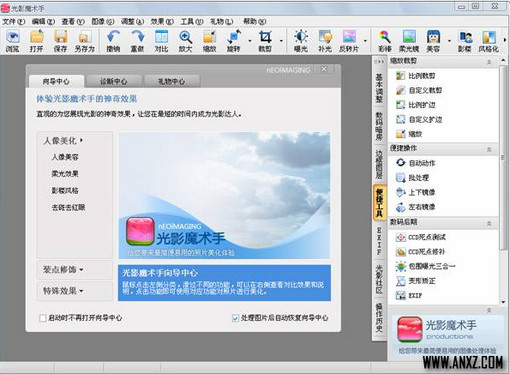Open 批处理 batch processing
Image resolution: width=510 pixels, height=374 pixels.
pyautogui.click(x=412, y=178)
